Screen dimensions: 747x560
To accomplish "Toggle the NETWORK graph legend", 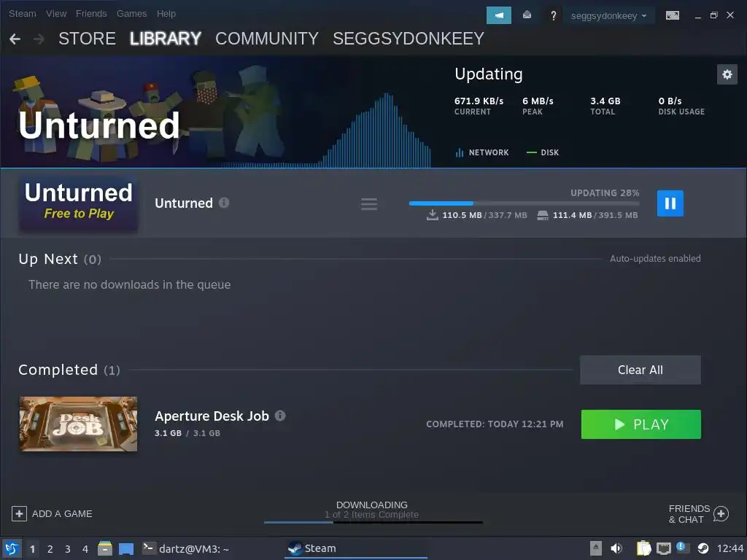I will 482,152.
